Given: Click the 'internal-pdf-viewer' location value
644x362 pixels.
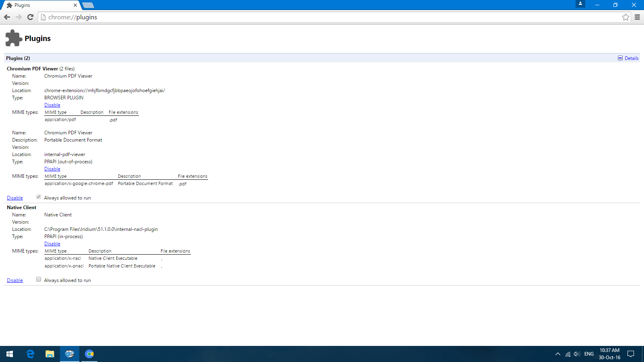Looking at the screenshot, I should (65, 154).
